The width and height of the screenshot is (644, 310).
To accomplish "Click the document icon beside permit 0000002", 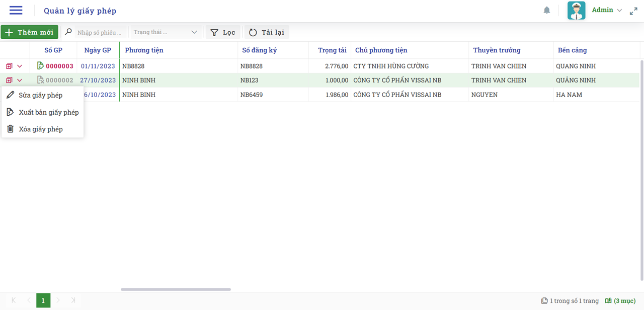I will coord(41,80).
